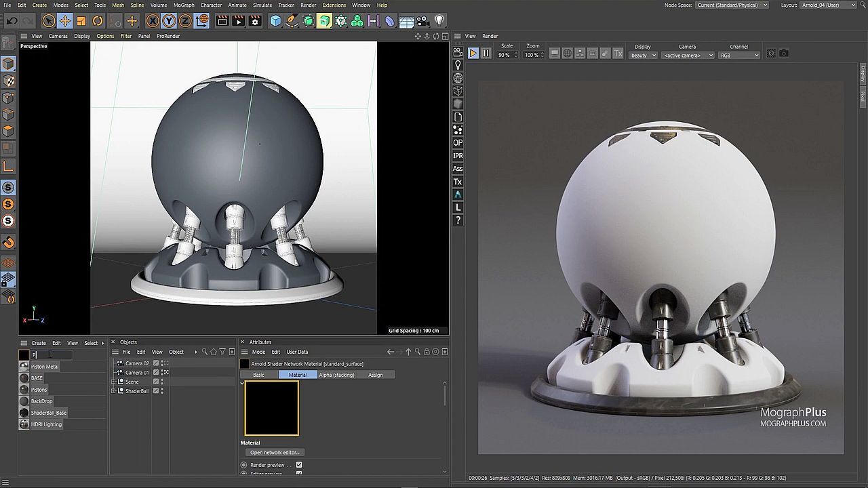Viewport: 868px width, 488px height.
Task: Toggle the X axis lock
Action: [x=153, y=21]
